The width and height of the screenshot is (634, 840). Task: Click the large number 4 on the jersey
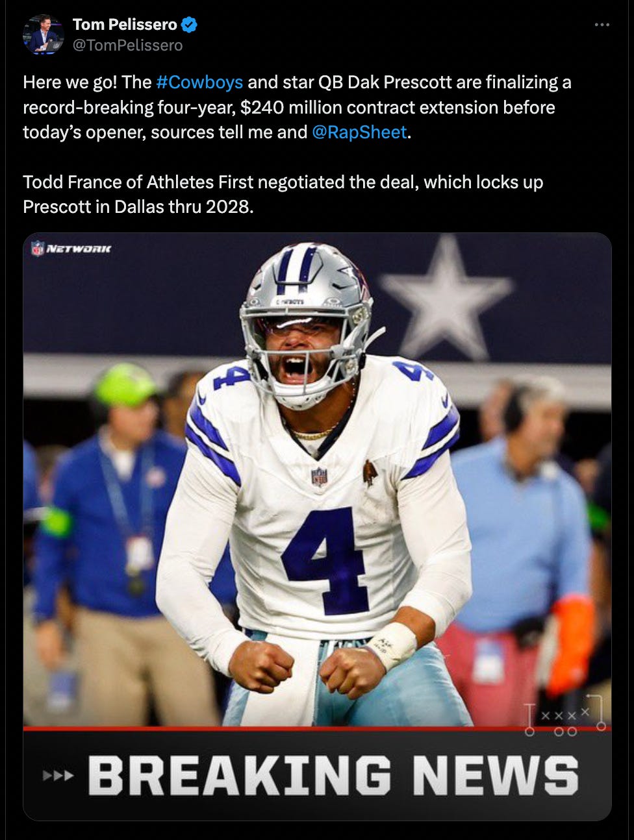[325, 561]
